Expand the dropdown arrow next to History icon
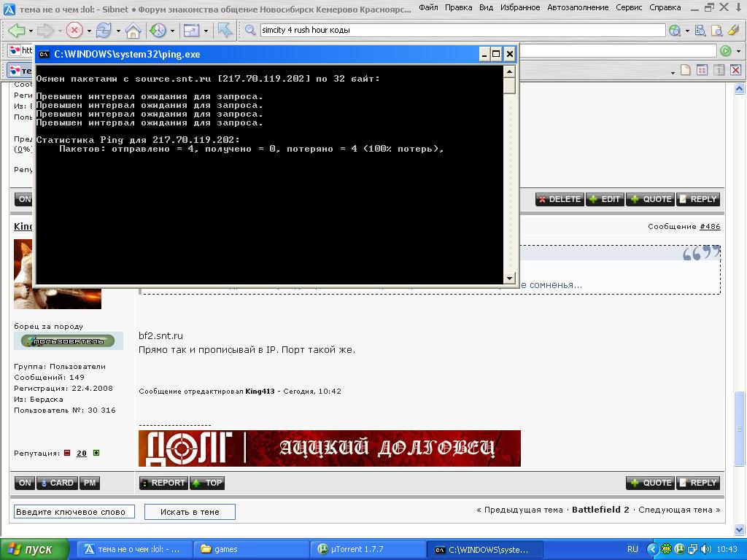 pos(173,31)
